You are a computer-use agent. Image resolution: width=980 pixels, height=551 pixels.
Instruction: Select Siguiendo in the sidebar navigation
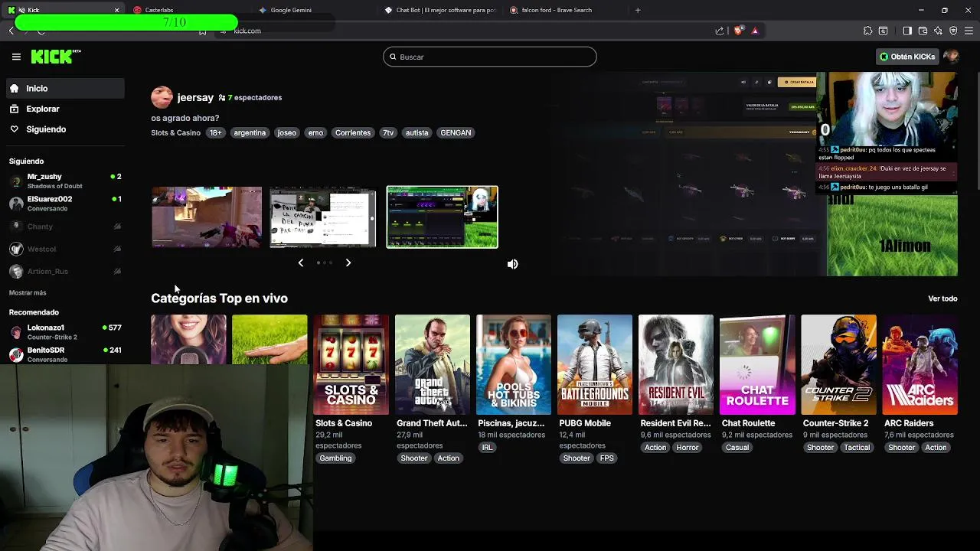click(x=65, y=129)
